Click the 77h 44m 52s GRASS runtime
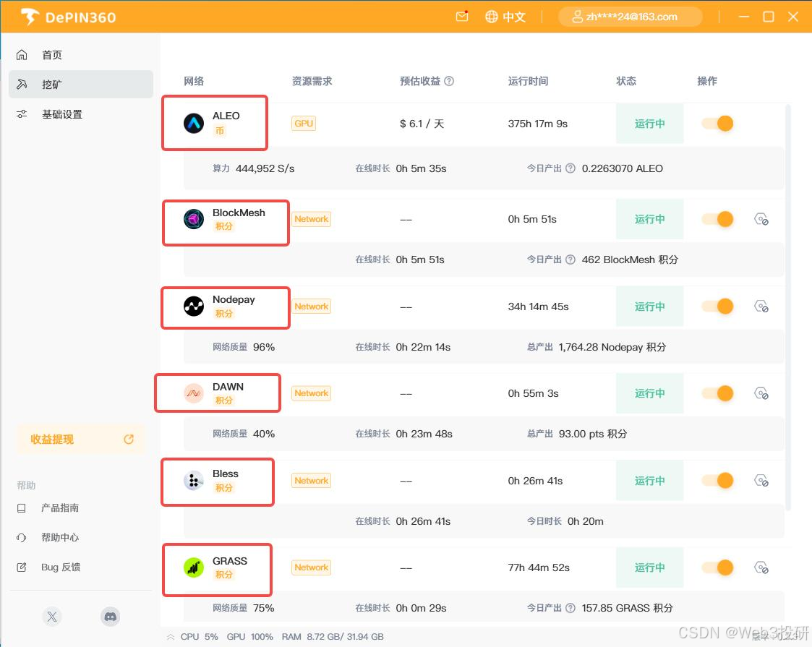 (x=539, y=567)
